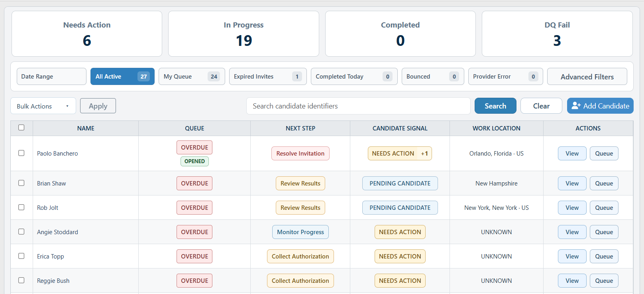Expand Advanced Filters

pos(587,77)
